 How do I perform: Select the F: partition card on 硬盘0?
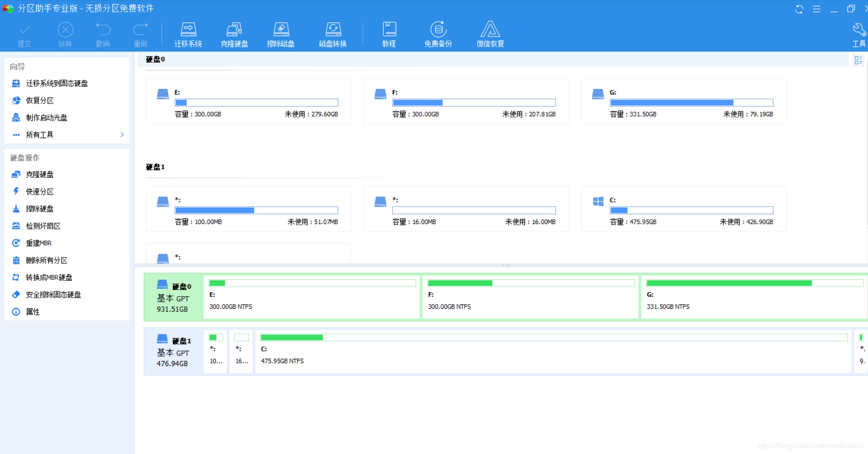pyautogui.click(x=467, y=101)
